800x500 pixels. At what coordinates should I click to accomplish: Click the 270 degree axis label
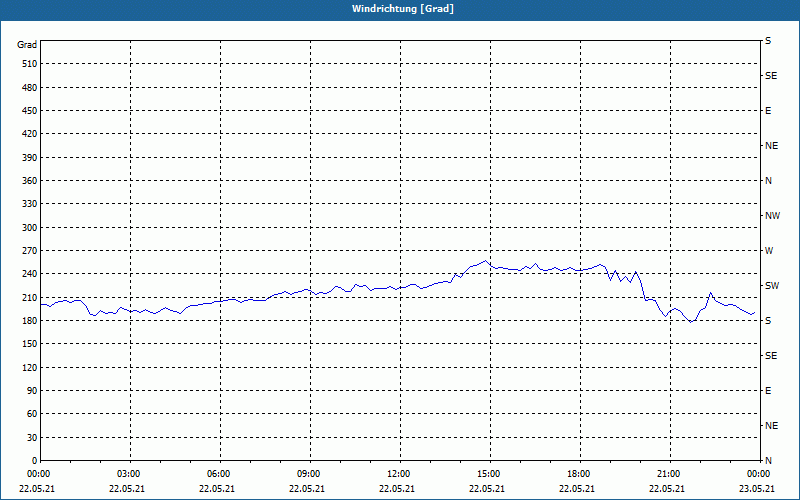click(30, 251)
